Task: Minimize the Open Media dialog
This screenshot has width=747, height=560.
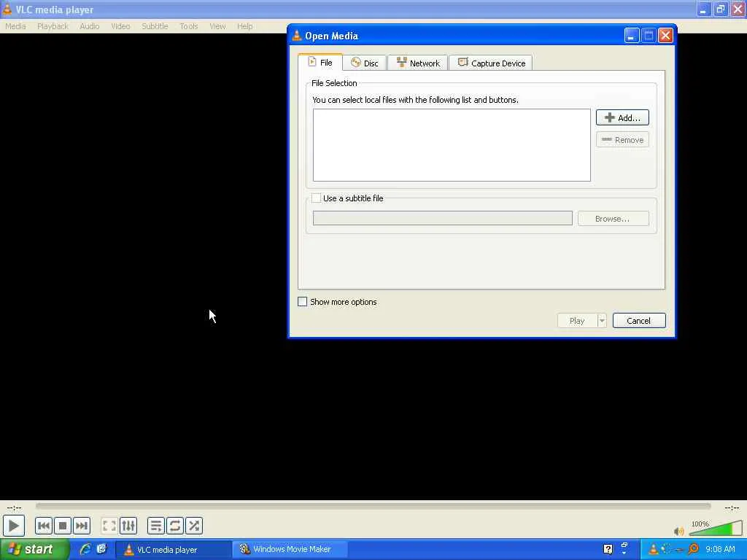Action: click(x=631, y=36)
